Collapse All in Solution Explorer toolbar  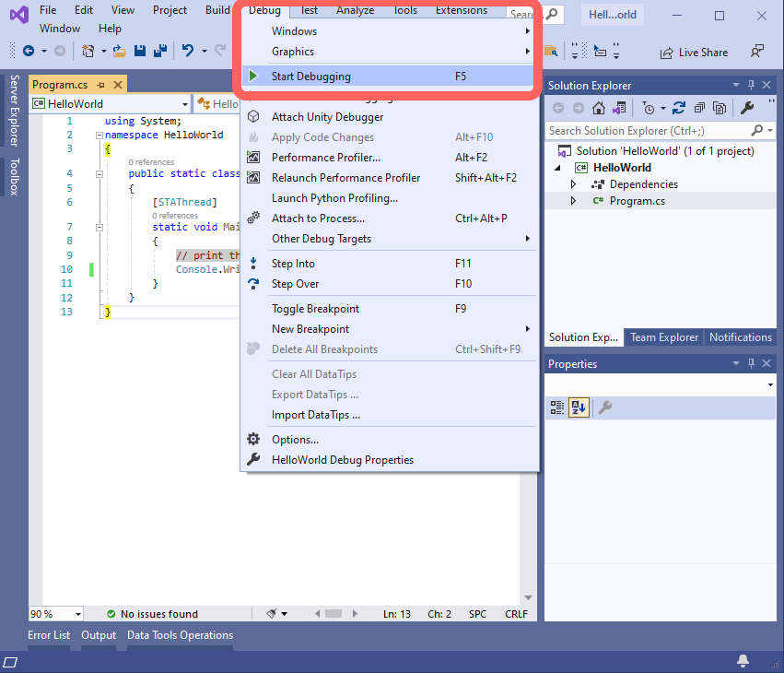699,108
